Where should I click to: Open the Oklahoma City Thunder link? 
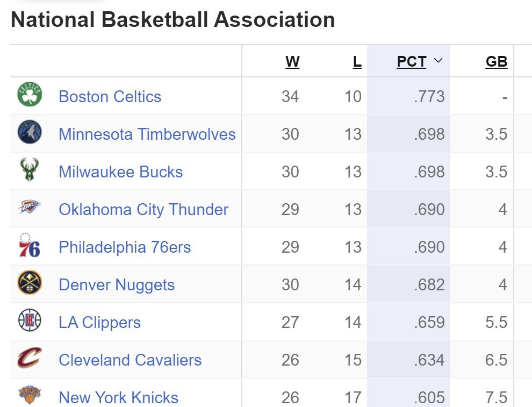point(143,210)
